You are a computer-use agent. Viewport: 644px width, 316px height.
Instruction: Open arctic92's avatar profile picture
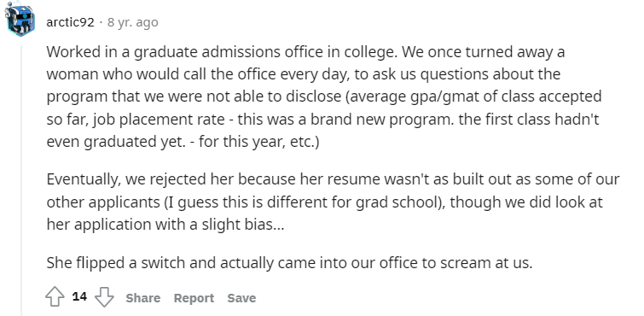(x=20, y=19)
